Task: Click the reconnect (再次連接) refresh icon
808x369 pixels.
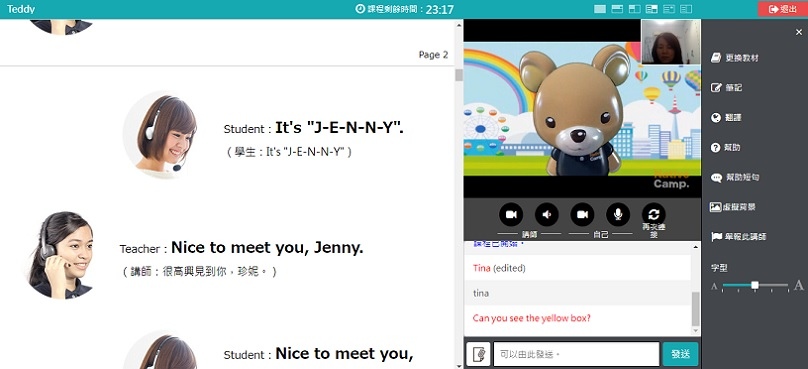Action: tap(653, 214)
